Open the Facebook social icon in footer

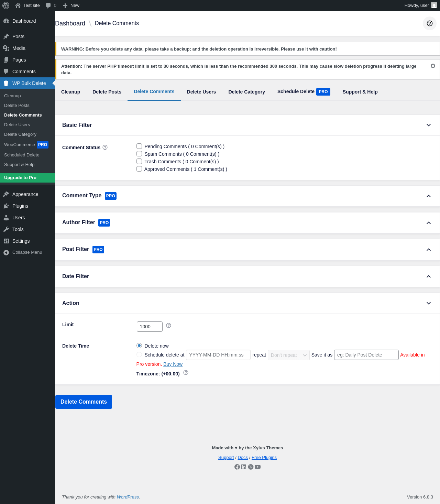237,467
